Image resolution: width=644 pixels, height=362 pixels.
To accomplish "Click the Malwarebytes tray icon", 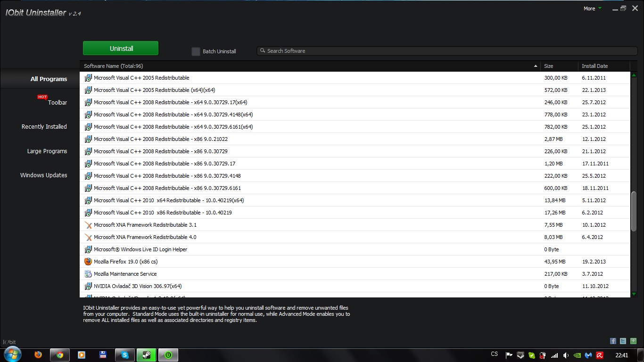I will 588,355.
